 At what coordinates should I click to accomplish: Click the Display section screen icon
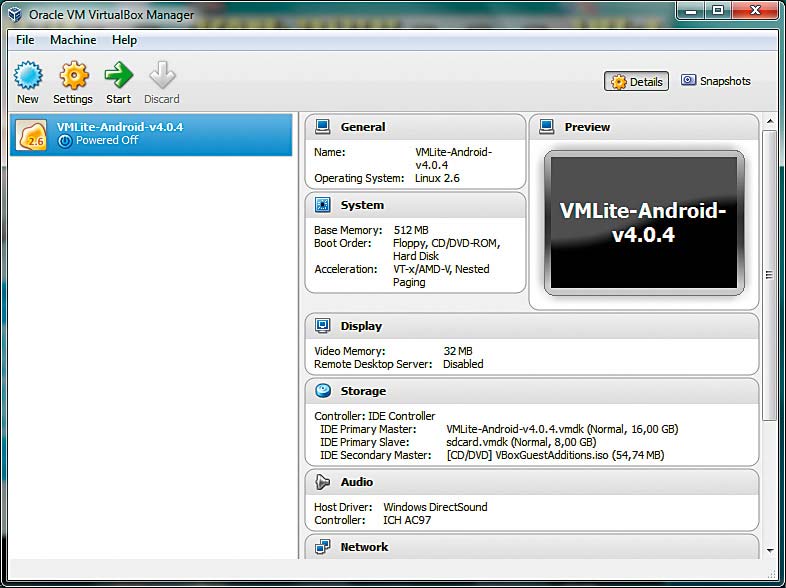322,326
